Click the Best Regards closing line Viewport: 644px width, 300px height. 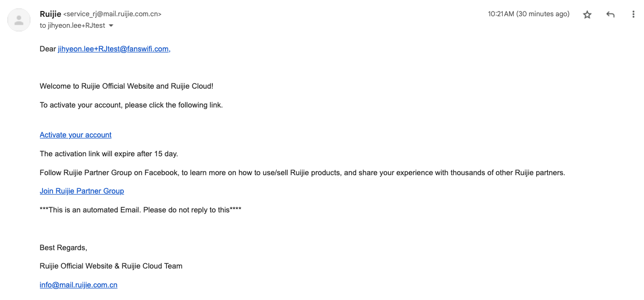click(64, 248)
